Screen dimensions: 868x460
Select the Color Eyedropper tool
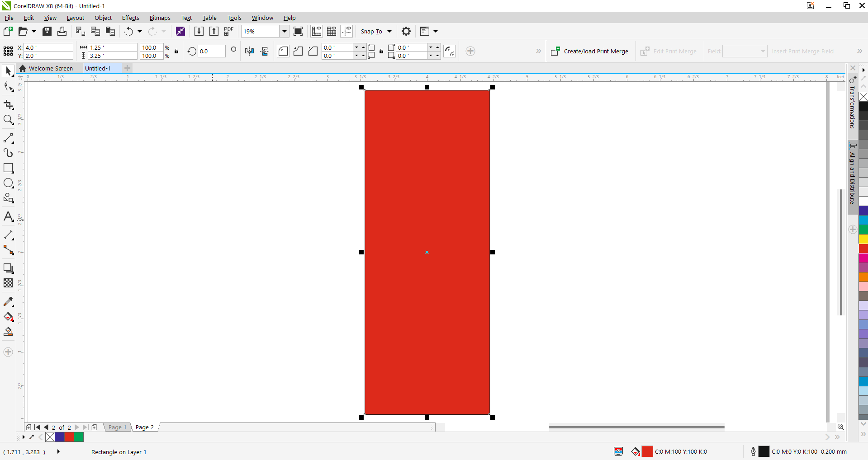coord(8,301)
